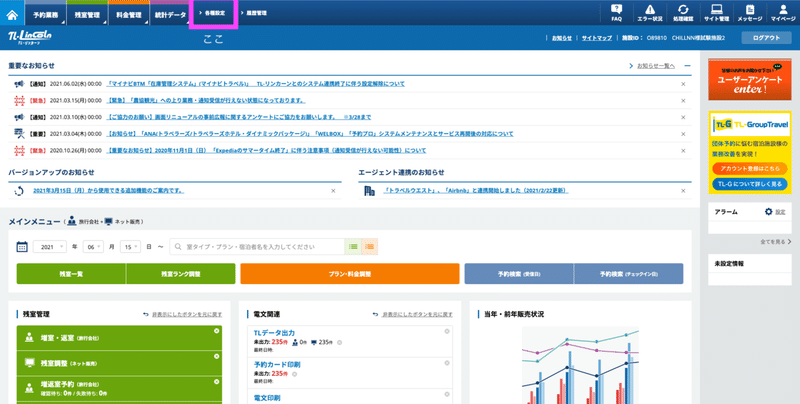This screenshot has width=800, height=404.
Task: Check the エラー状況 warning icon
Action: [x=650, y=13]
